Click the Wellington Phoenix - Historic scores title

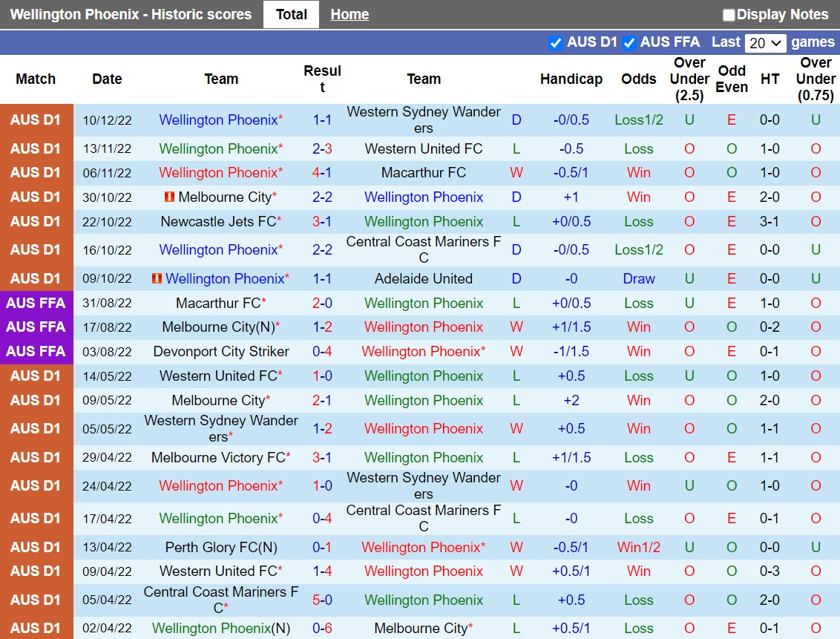[131, 14]
